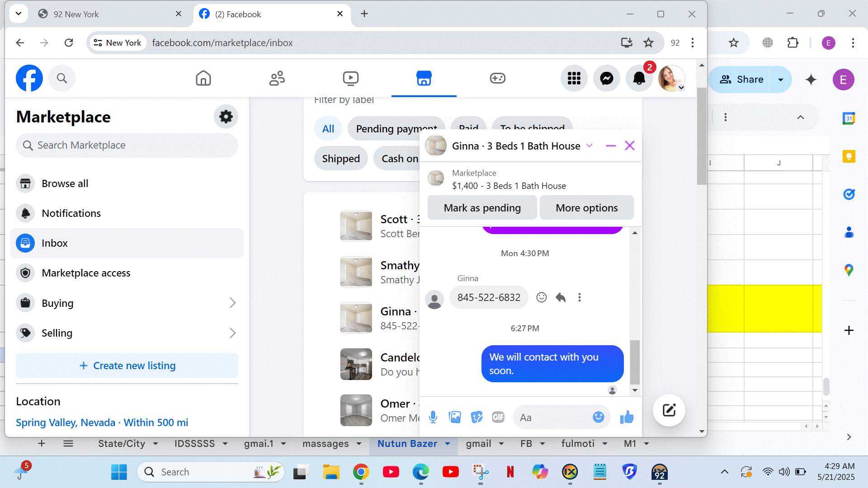Send a thumbs up like in chat

[x=627, y=417]
